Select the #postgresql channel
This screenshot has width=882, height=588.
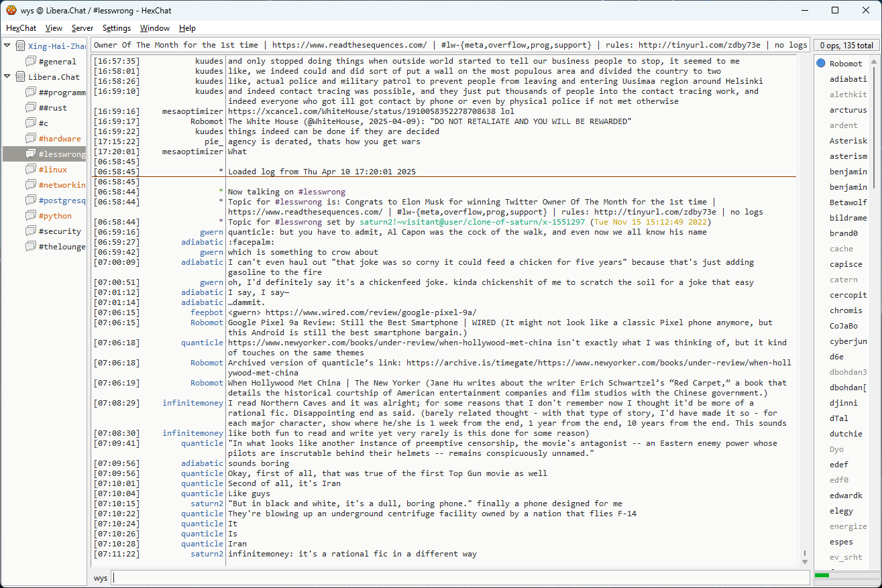click(62, 200)
